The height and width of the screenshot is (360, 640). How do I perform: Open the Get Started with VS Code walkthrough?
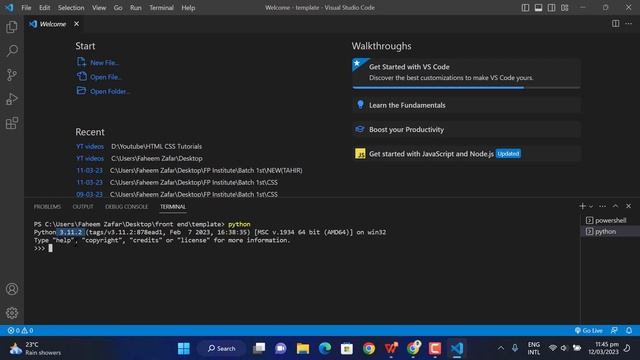click(466, 72)
